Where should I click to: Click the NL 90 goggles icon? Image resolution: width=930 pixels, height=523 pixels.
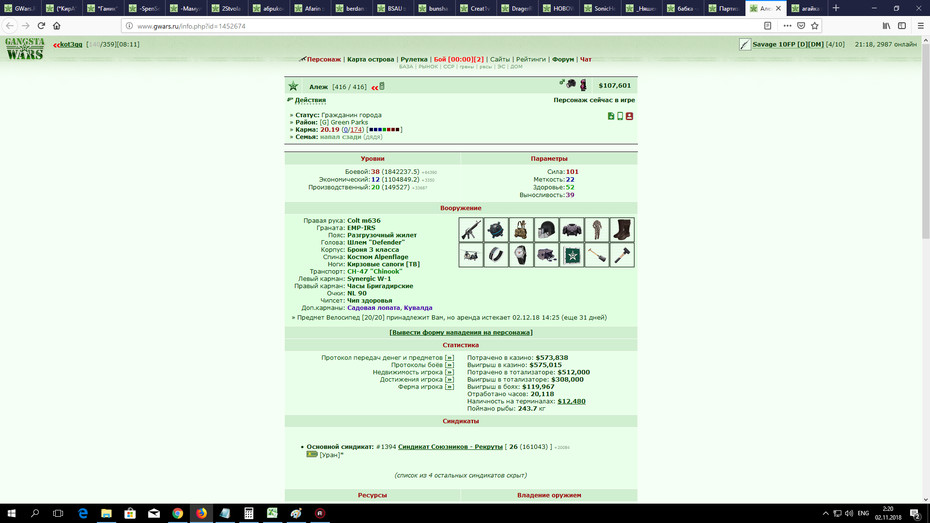tap(546, 255)
